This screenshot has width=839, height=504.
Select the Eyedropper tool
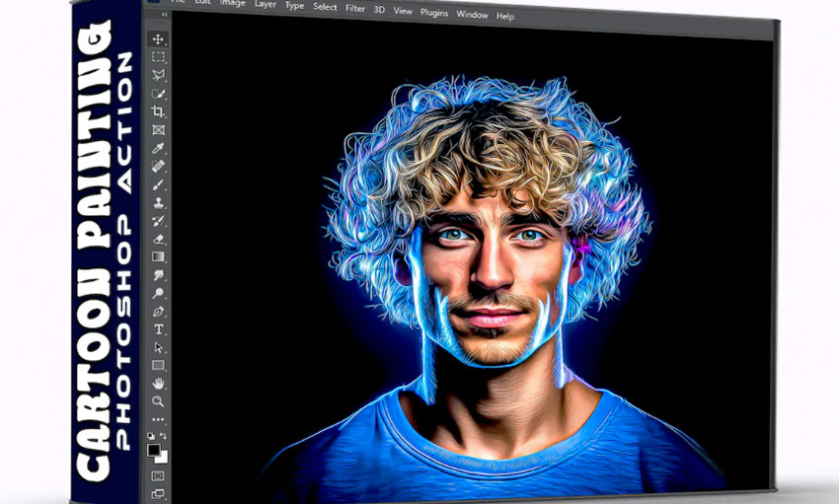tap(158, 148)
